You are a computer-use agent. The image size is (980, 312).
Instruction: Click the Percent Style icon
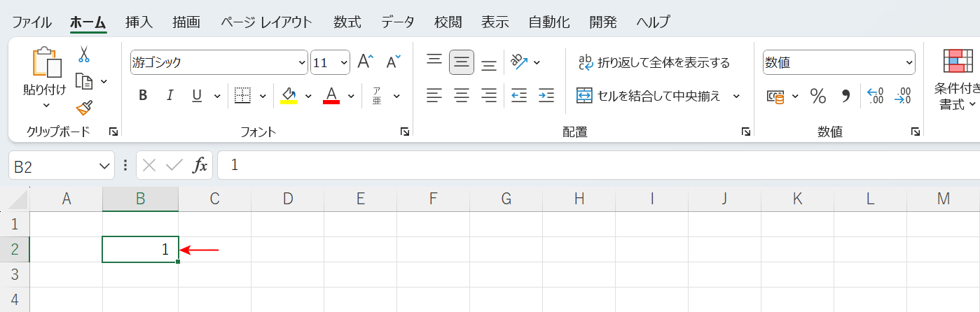[817, 96]
